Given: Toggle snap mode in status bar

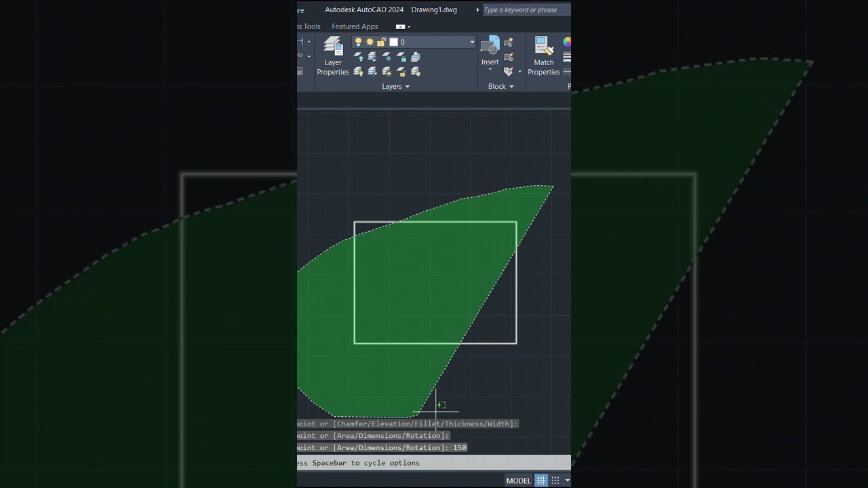Looking at the screenshot, I should pyautogui.click(x=555, y=481).
